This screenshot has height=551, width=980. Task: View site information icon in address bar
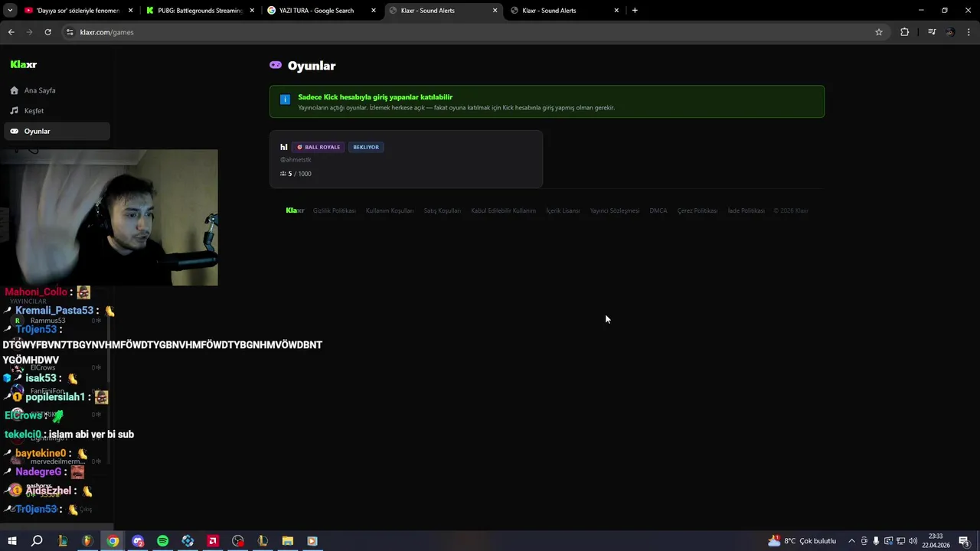(70, 32)
